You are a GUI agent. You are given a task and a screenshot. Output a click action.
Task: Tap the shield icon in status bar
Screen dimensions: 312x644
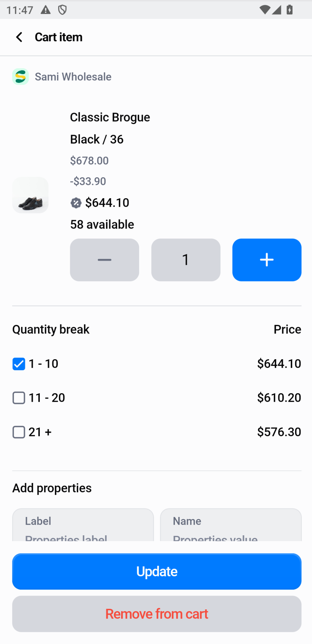[62, 10]
